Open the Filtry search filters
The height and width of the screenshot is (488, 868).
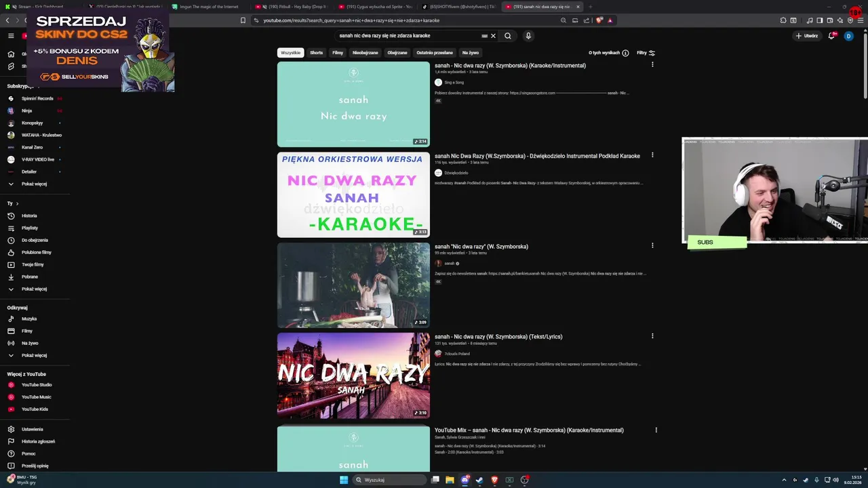646,53
